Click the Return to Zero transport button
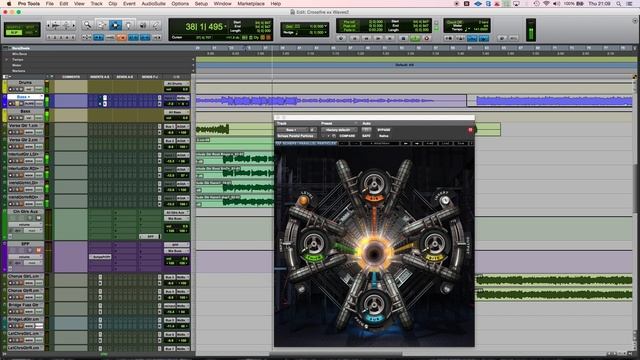 pyautogui.click(x=354, y=38)
